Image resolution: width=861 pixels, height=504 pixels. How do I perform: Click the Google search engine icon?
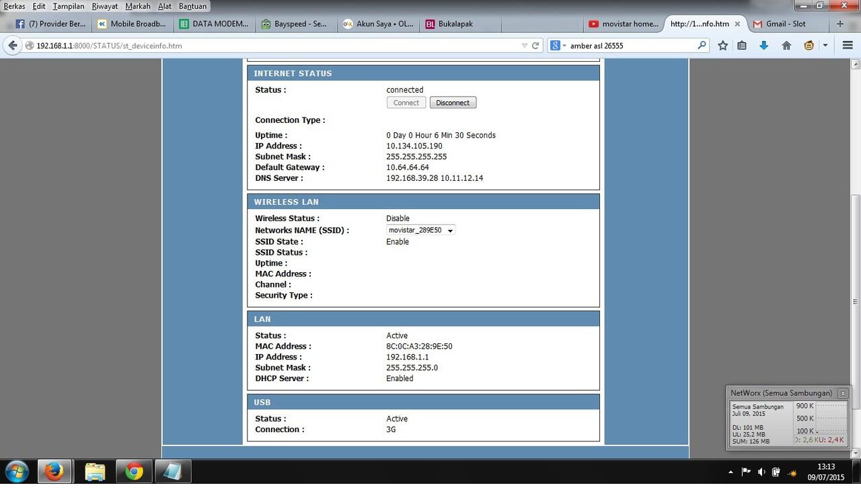click(555, 46)
